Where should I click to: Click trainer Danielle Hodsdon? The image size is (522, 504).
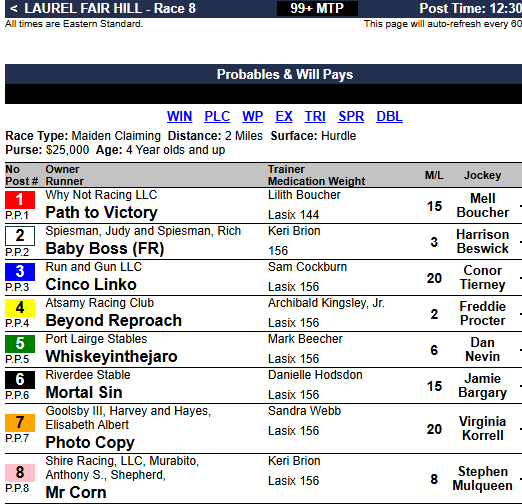pos(315,375)
